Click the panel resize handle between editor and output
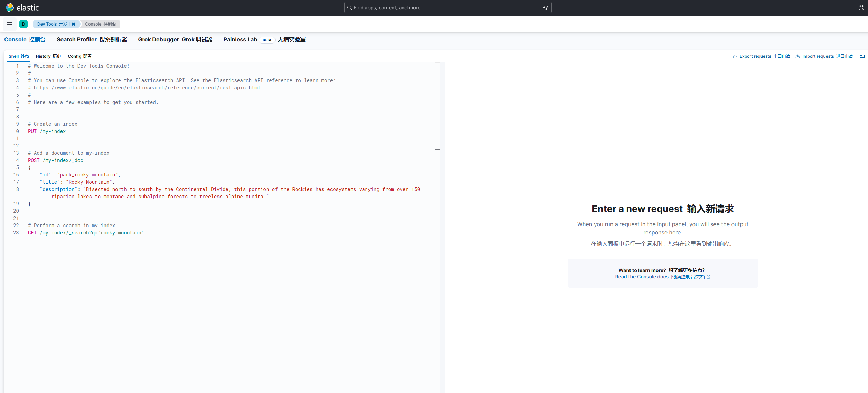This screenshot has height=393, width=868. click(x=442, y=248)
